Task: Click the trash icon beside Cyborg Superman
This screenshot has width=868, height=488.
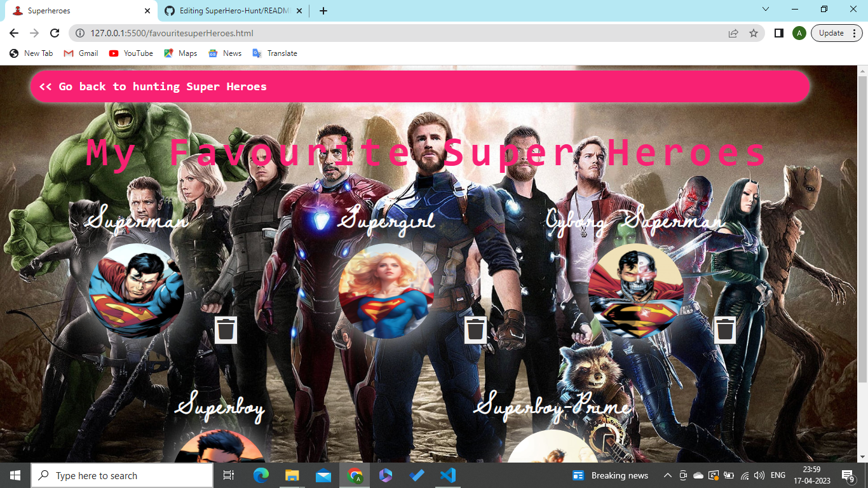Action: [x=724, y=330]
